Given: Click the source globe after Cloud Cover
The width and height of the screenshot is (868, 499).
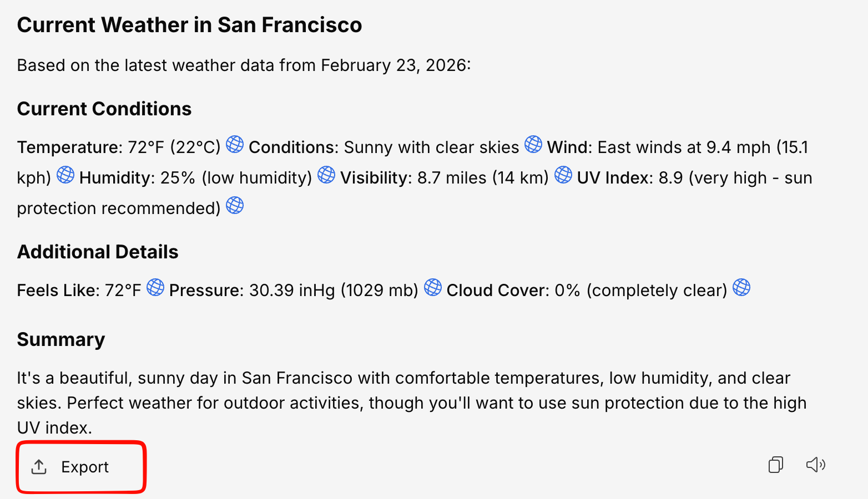Looking at the screenshot, I should [741, 287].
